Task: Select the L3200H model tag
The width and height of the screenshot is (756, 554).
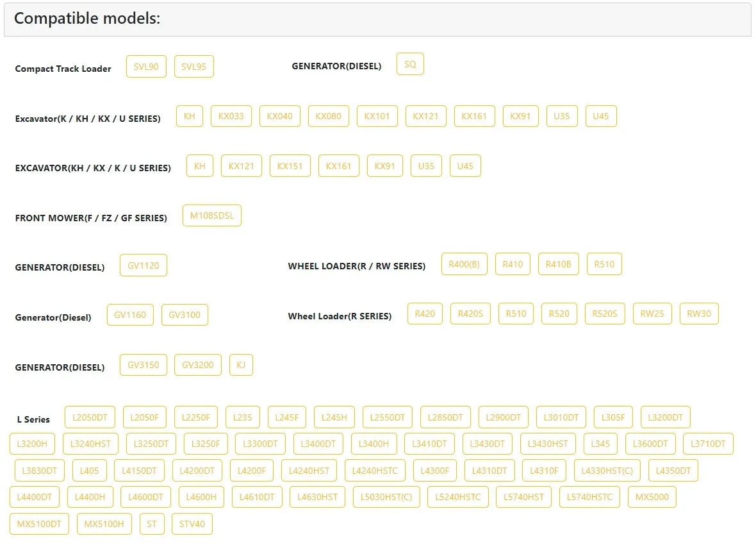Action: pos(32,444)
